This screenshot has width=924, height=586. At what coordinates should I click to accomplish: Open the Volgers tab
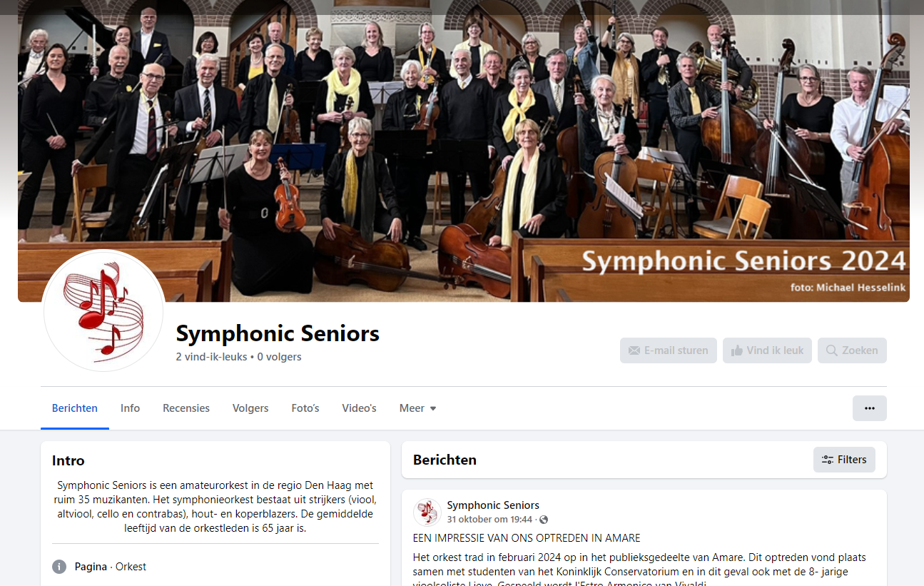(250, 408)
